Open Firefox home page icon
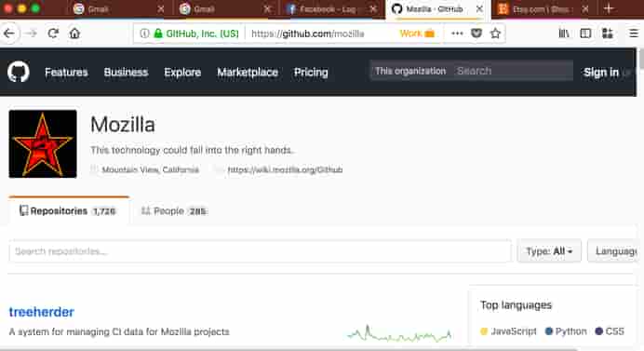 click(x=74, y=34)
